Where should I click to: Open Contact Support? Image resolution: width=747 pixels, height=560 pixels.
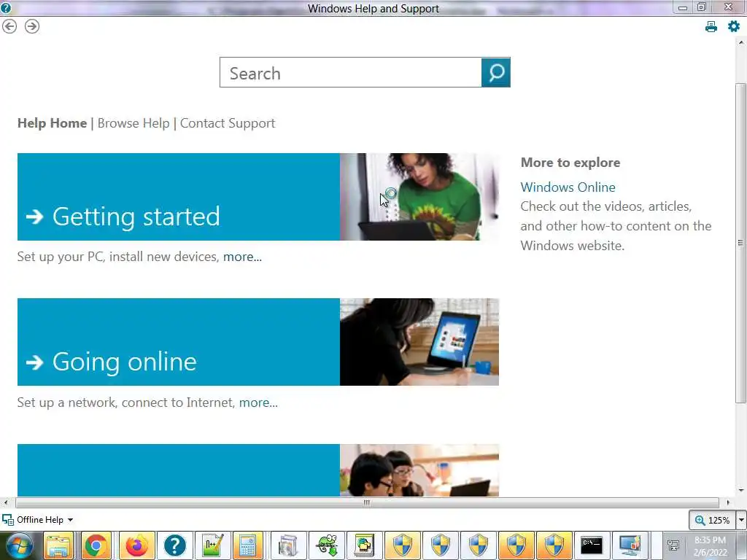click(x=228, y=123)
